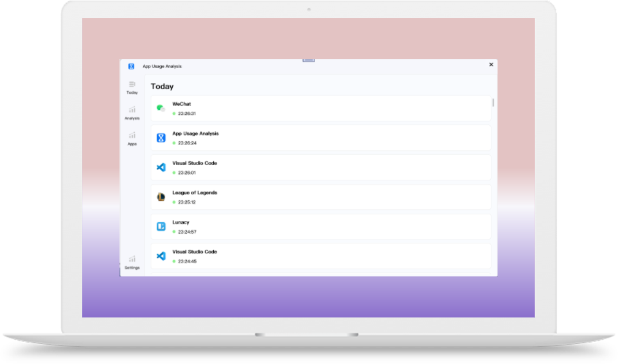The width and height of the screenshot is (618, 364).
Task: Click the App Usage Analysis title bar logo
Action: [131, 66]
